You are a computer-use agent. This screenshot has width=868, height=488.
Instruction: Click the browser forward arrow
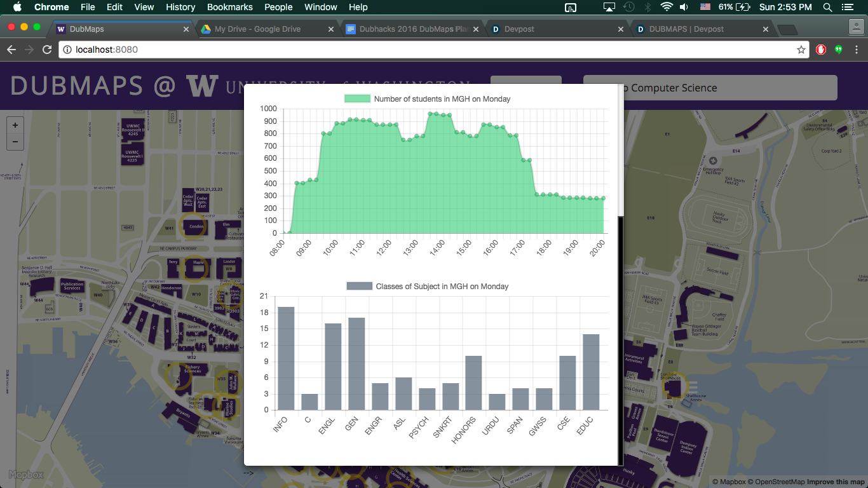coord(29,50)
